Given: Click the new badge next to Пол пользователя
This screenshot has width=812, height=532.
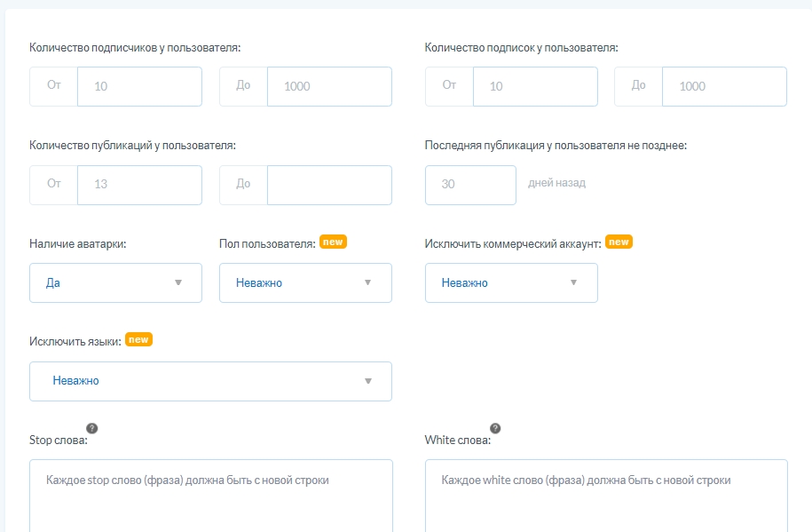Looking at the screenshot, I should [333, 242].
